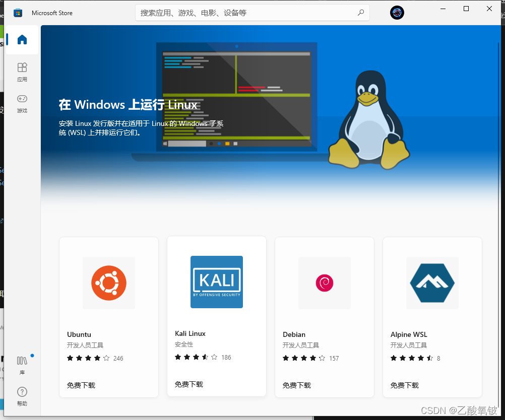
Task: Click the Microsoft Store title text
Action: pos(52,13)
